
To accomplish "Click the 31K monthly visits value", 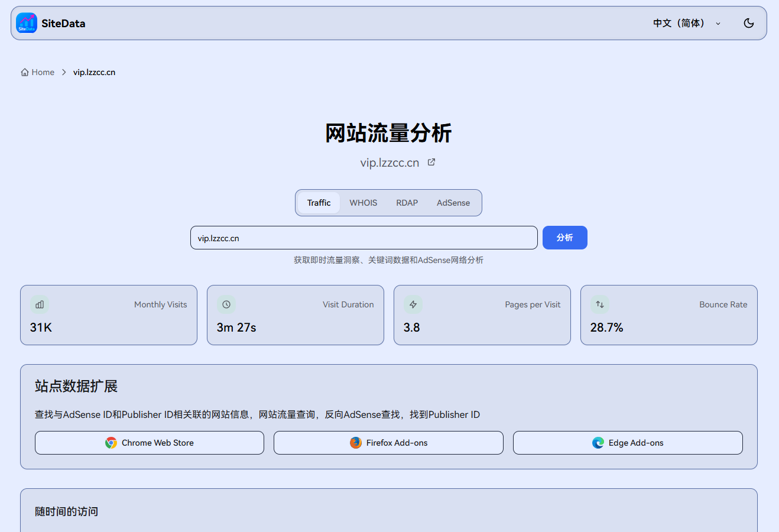I will [x=41, y=327].
